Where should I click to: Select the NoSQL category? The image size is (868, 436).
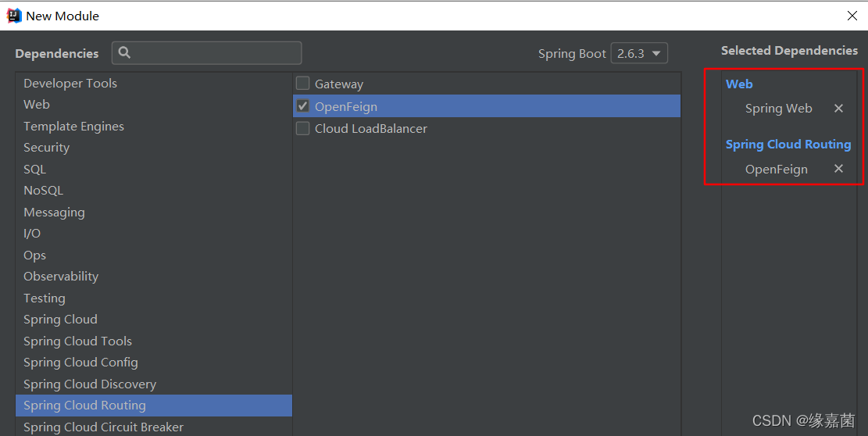[154, 191]
